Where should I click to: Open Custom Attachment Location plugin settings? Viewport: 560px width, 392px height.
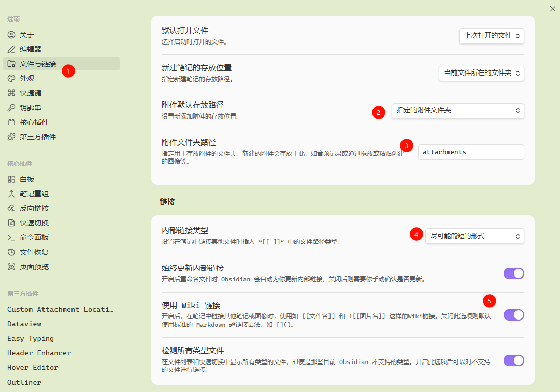coord(61,309)
